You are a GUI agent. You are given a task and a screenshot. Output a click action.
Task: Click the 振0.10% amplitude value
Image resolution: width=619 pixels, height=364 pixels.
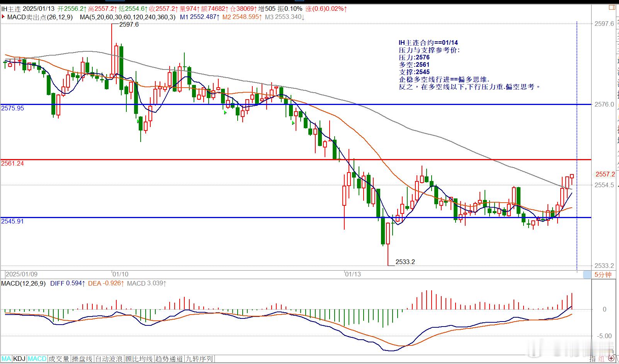click(x=289, y=8)
